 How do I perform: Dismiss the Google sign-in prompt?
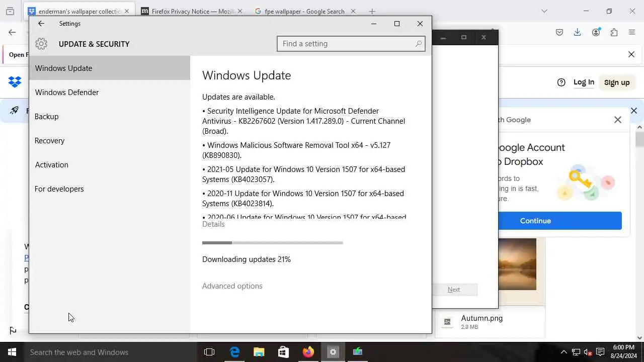618,120
